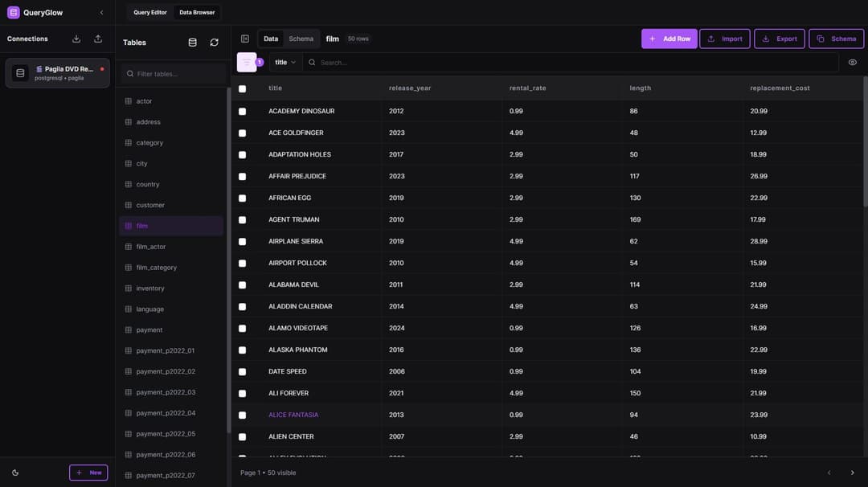The image size is (868, 487).
Task: Open the address table
Action: point(171,122)
